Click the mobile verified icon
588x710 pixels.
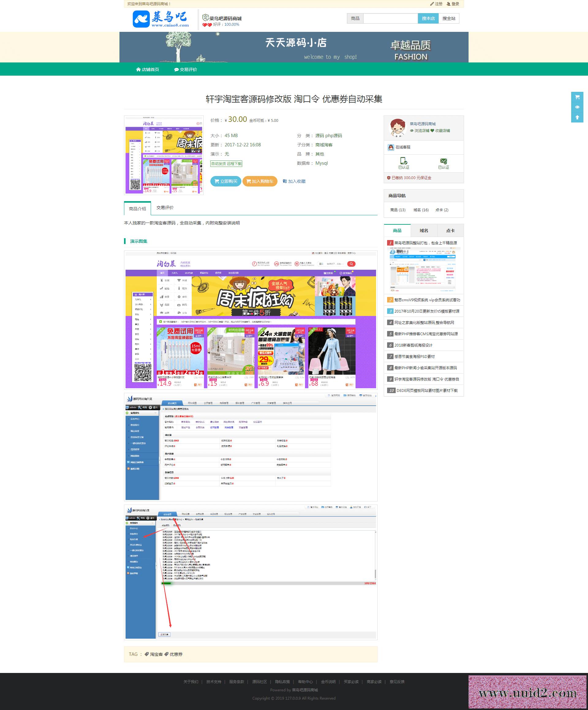tap(403, 161)
